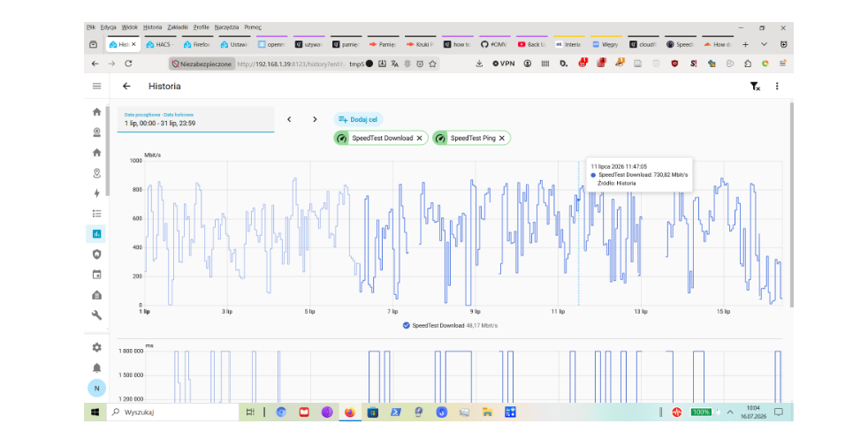This screenshot has height=439, width=868.
Task: Open the Home Assistant hamburger menu
Action: click(x=97, y=87)
